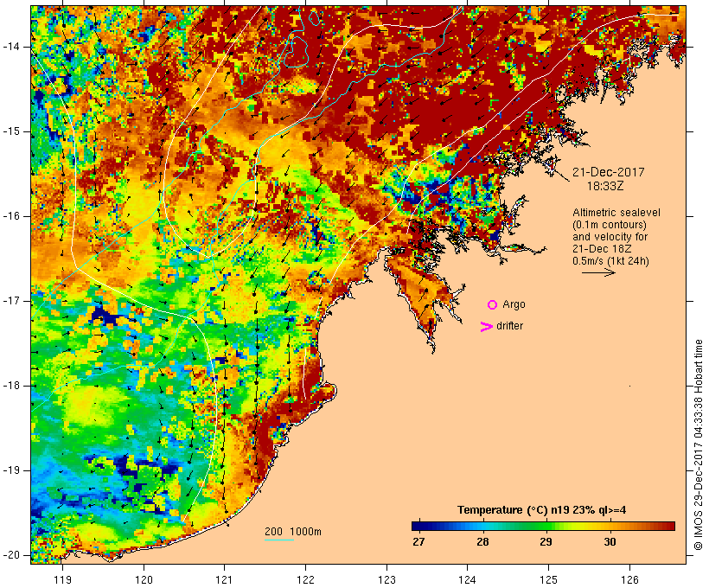
Task: Click the '-14' latitude axis label
Action: 11,47
